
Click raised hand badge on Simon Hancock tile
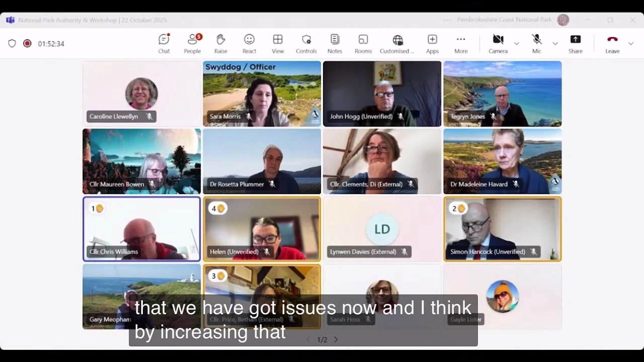pos(457,208)
